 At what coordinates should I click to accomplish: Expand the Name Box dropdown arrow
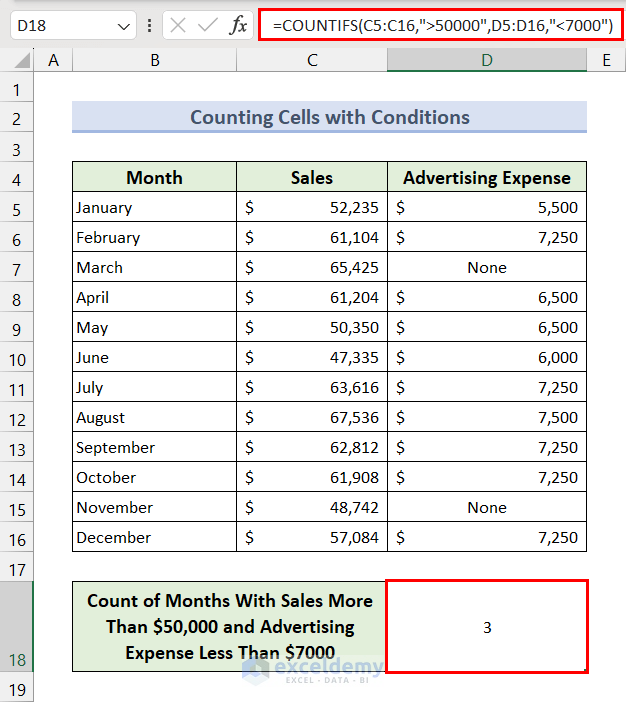tap(124, 26)
